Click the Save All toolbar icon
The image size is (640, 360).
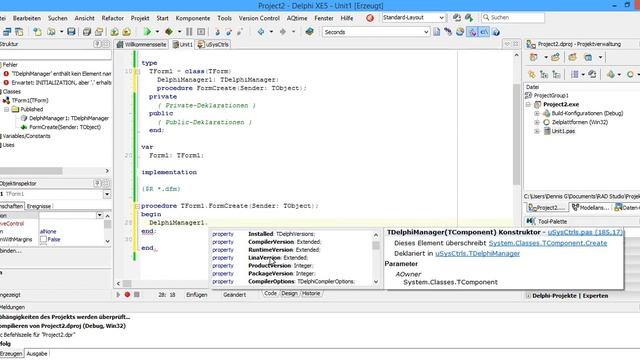click(x=87, y=32)
